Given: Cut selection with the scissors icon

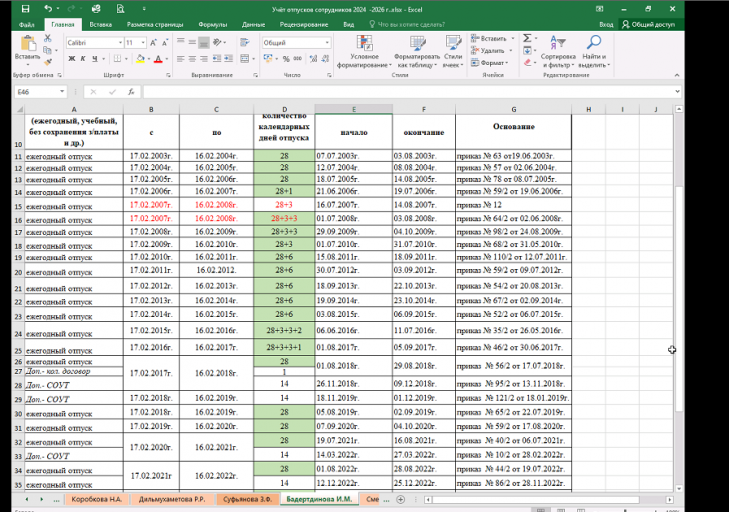Looking at the screenshot, I should (47, 38).
